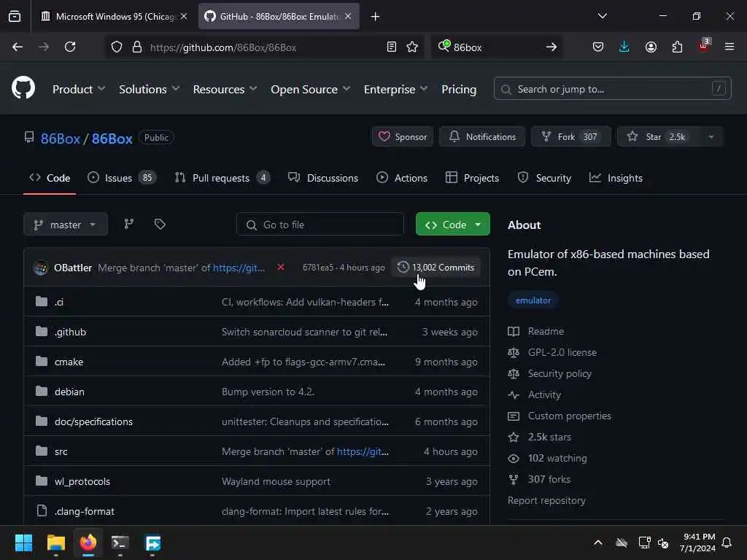This screenshot has width=747, height=560.
Task: Open the Star lists dropdown arrow
Action: pyautogui.click(x=711, y=137)
